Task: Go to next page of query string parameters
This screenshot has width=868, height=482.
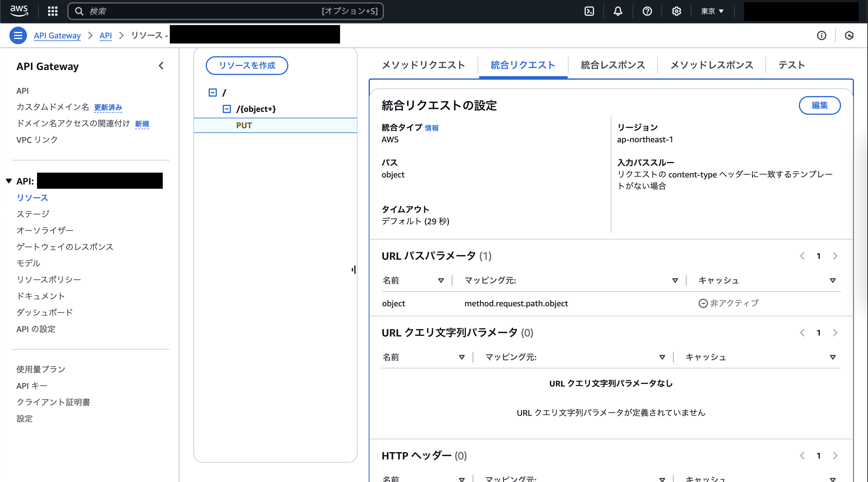Action: coord(835,333)
